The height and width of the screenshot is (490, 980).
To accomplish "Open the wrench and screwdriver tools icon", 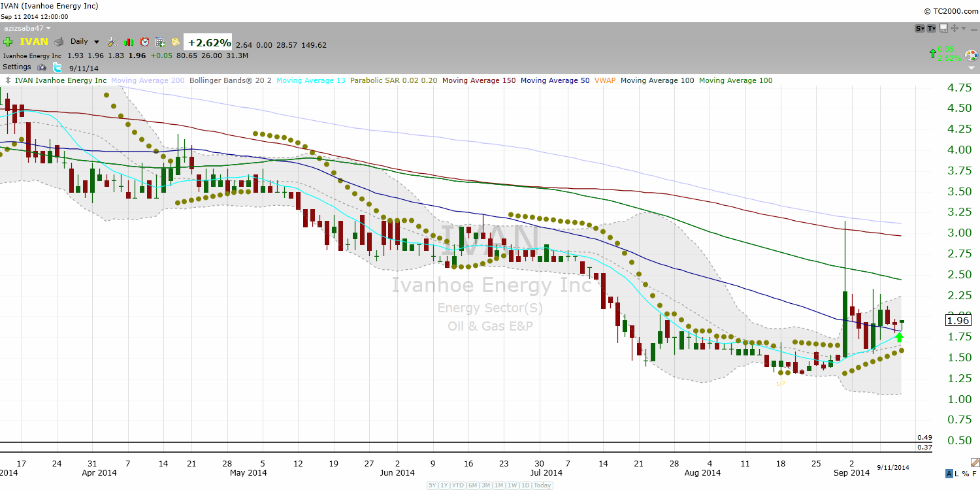I will click(112, 42).
